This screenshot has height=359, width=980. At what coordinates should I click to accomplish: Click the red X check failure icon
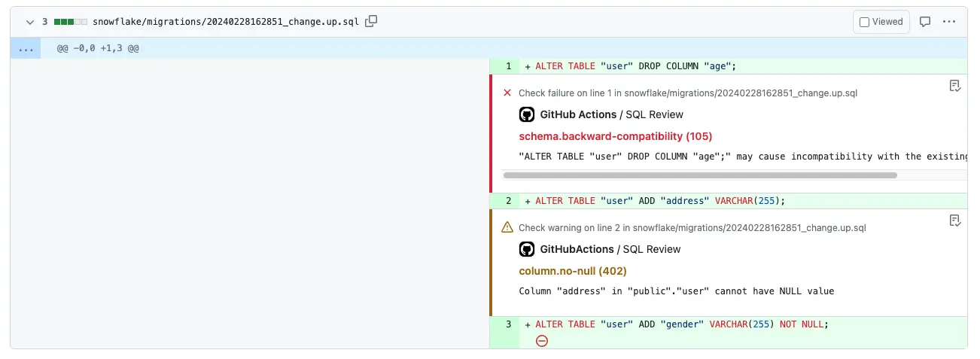pos(507,93)
